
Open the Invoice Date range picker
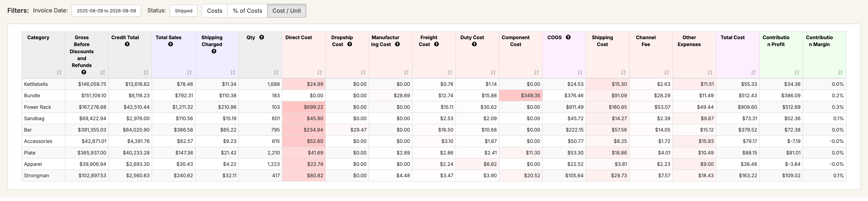[107, 11]
